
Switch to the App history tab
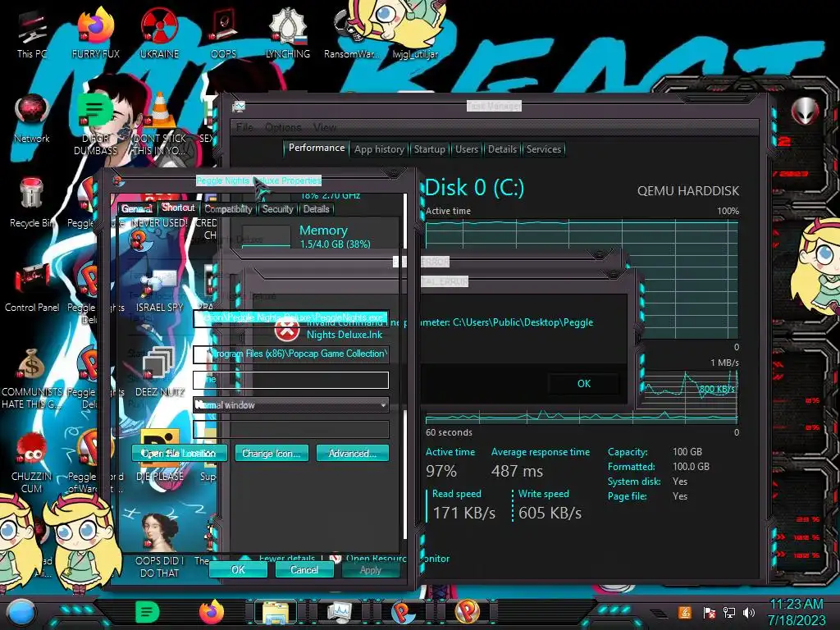(x=379, y=149)
